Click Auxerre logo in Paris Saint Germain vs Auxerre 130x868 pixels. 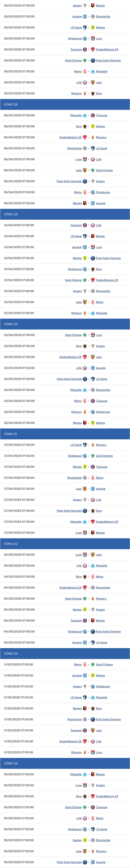(93, 862)
